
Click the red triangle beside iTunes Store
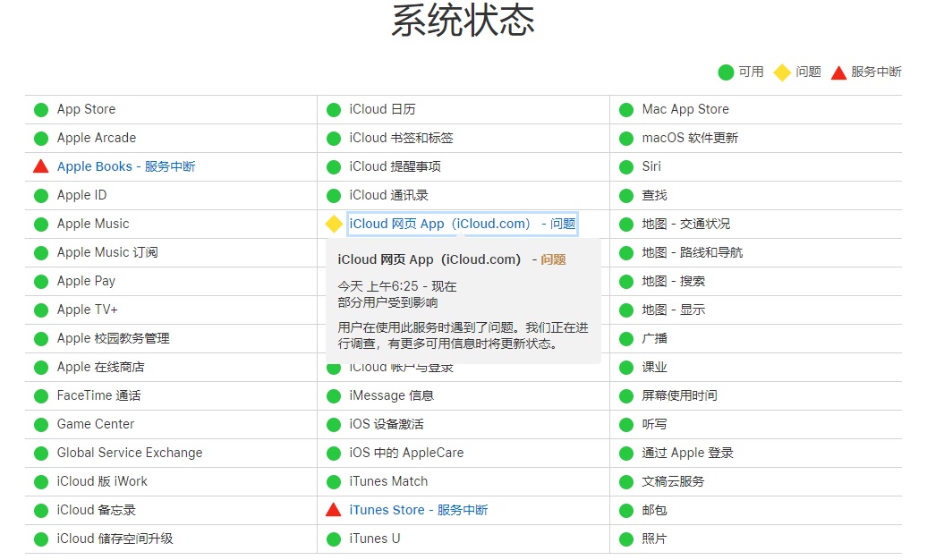coord(334,509)
